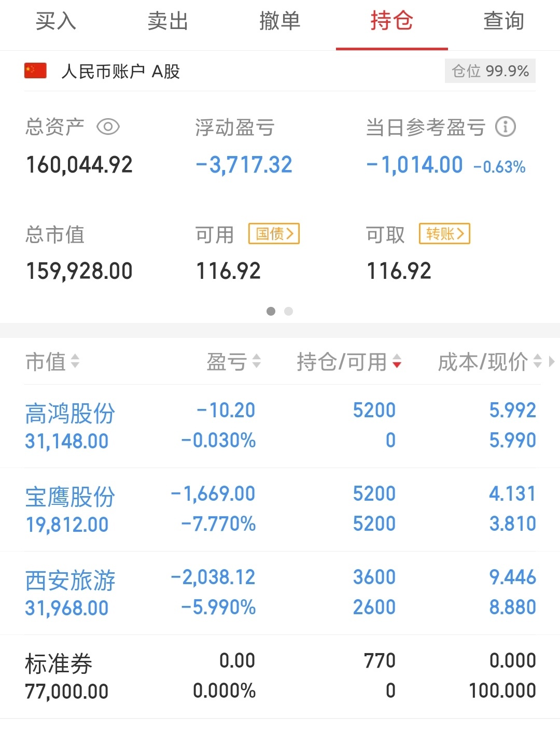The image size is (560, 735).
Task: Open 国债 shortcut next to 可用
Action: [274, 234]
